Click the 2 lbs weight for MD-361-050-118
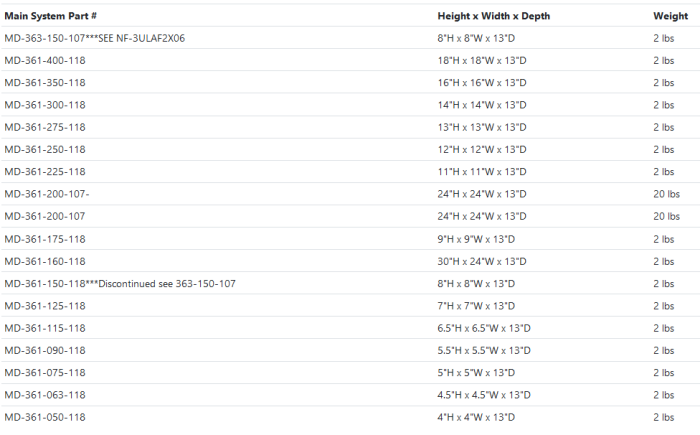 pos(663,417)
